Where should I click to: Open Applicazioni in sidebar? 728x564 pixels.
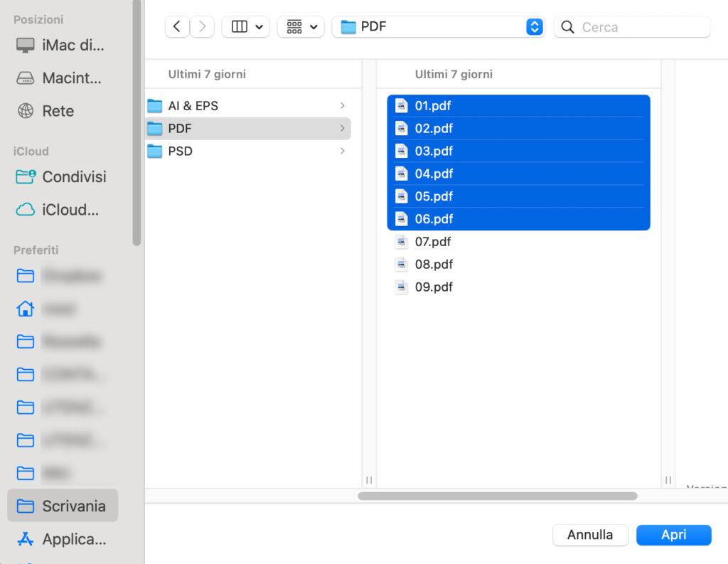(61, 539)
